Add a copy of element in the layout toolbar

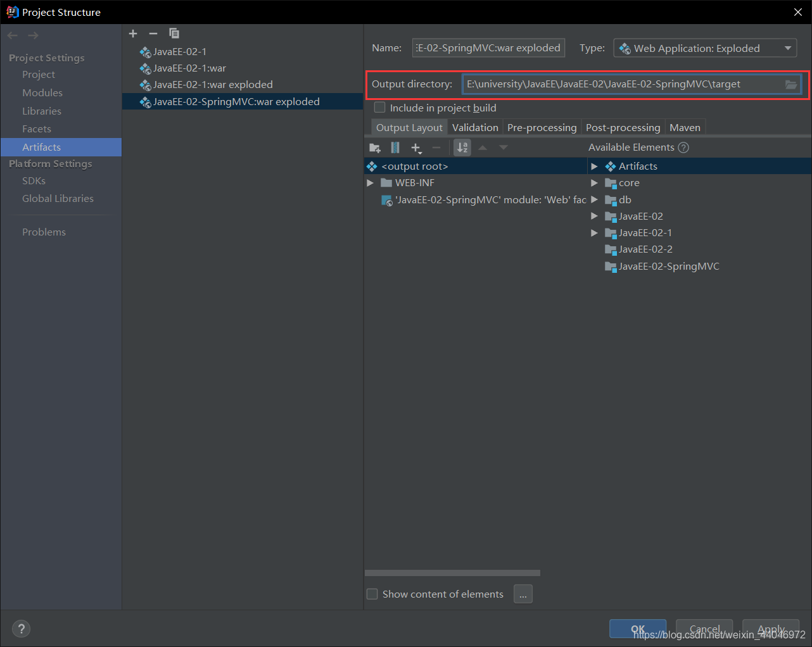(x=416, y=148)
